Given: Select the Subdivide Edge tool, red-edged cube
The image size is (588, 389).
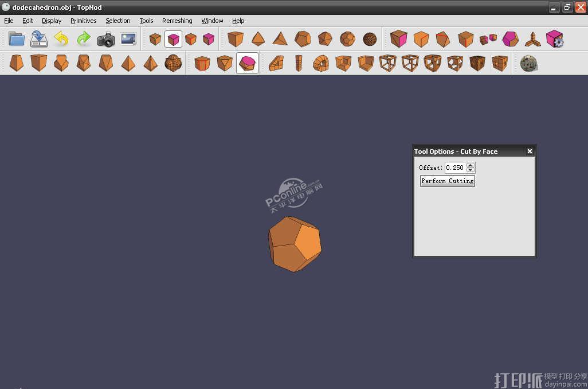Looking at the screenshot, I should click(466, 39).
